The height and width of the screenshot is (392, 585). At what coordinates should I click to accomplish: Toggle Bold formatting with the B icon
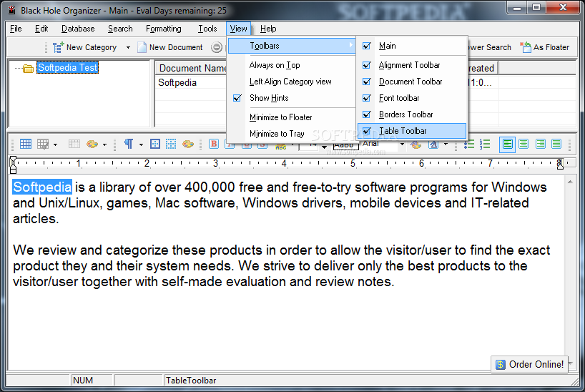pos(214,144)
